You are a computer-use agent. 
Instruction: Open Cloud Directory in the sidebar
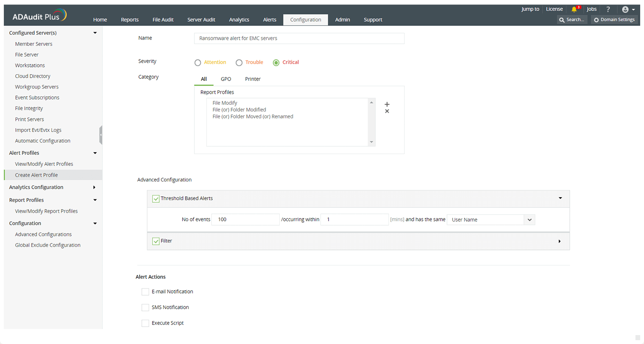(33, 76)
